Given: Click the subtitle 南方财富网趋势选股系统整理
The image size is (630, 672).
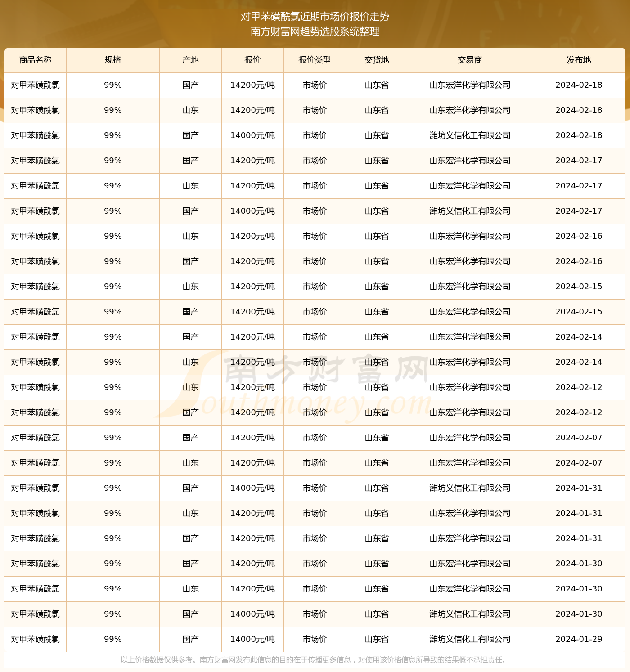Looking at the screenshot, I should click(315, 31).
